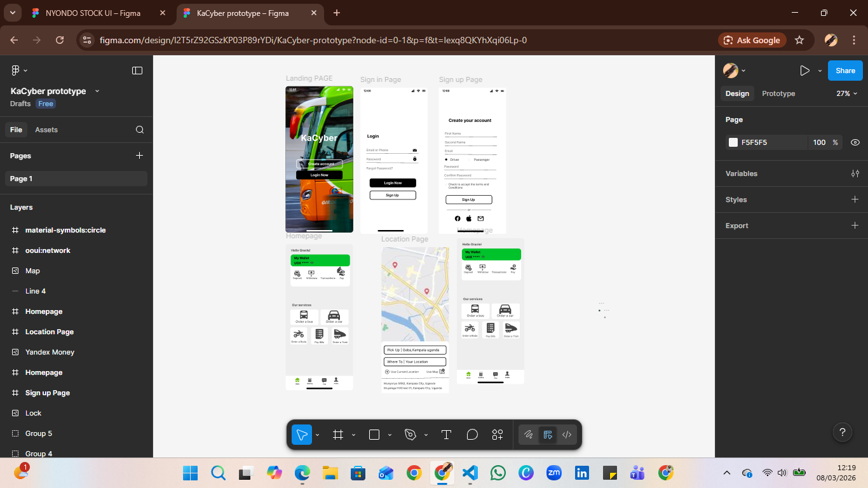Switch to the File tab
868x488 pixels.
click(16, 130)
